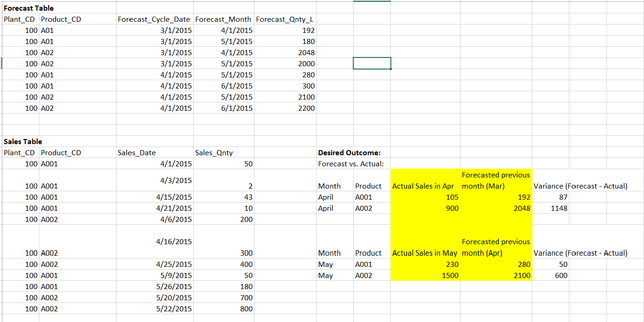The height and width of the screenshot is (322, 644).
Task: Select actual April sales value 105
Action: (x=425, y=197)
